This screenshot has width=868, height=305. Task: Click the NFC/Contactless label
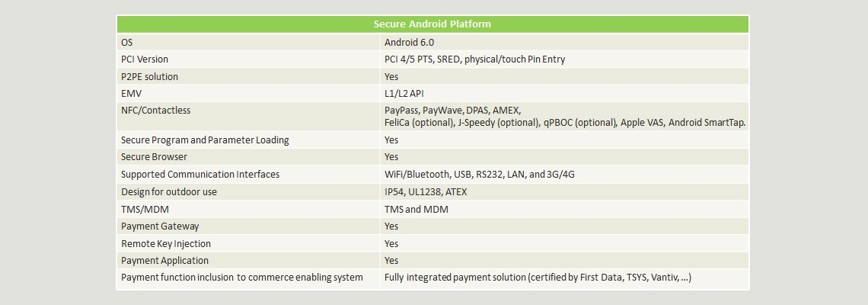155,111
